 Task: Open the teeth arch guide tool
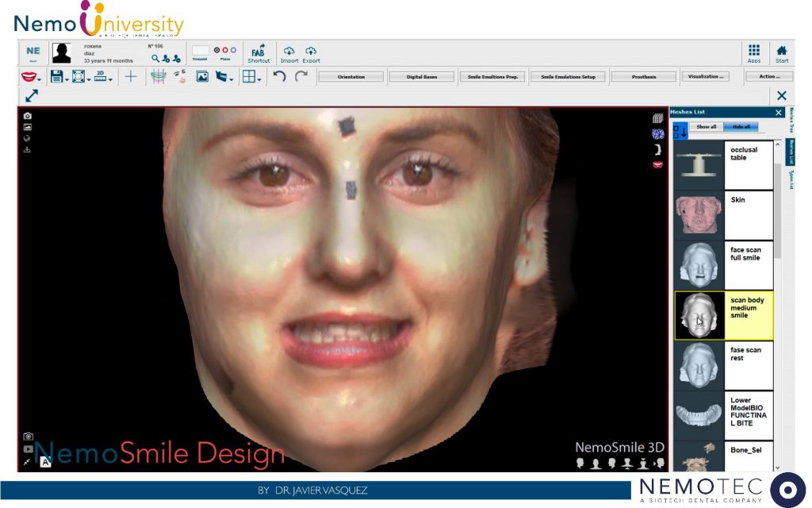point(159,77)
